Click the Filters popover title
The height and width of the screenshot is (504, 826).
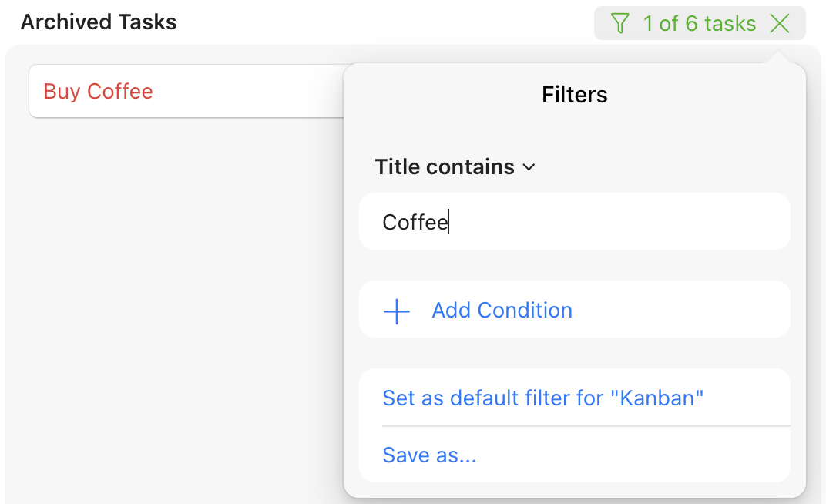click(x=575, y=95)
